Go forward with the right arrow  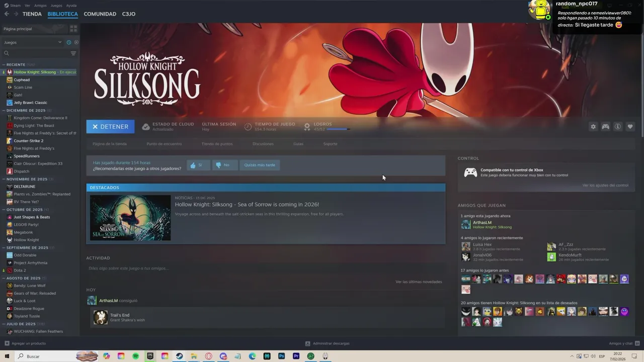[x=16, y=14]
